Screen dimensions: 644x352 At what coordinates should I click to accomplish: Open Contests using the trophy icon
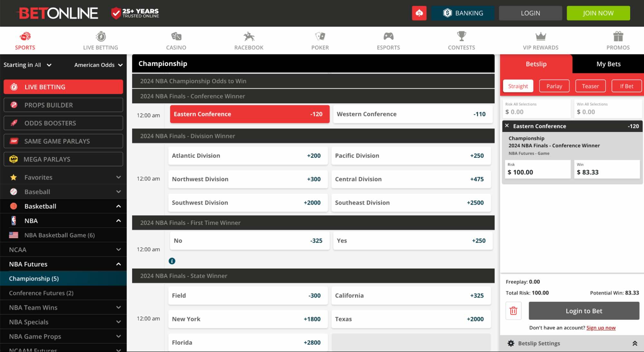[x=461, y=36]
